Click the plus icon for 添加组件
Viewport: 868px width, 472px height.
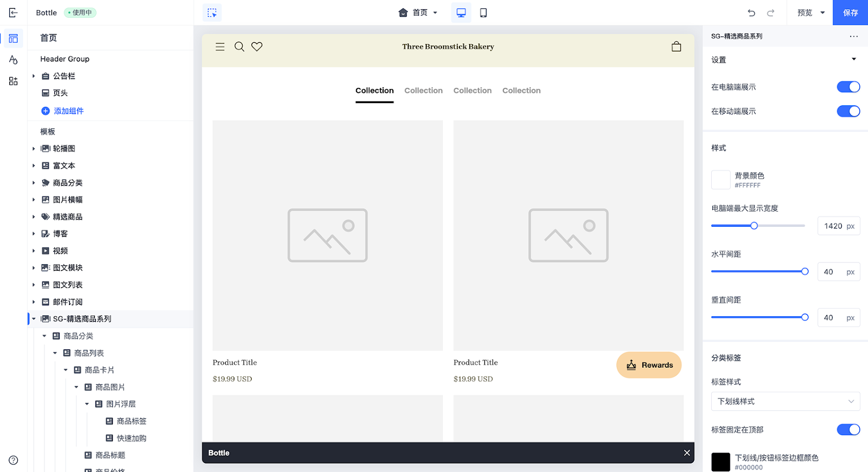[46, 111]
